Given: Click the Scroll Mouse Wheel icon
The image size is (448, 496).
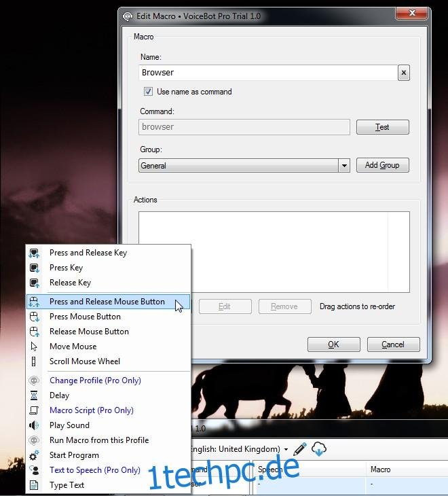Looking at the screenshot, I should tap(34, 361).
